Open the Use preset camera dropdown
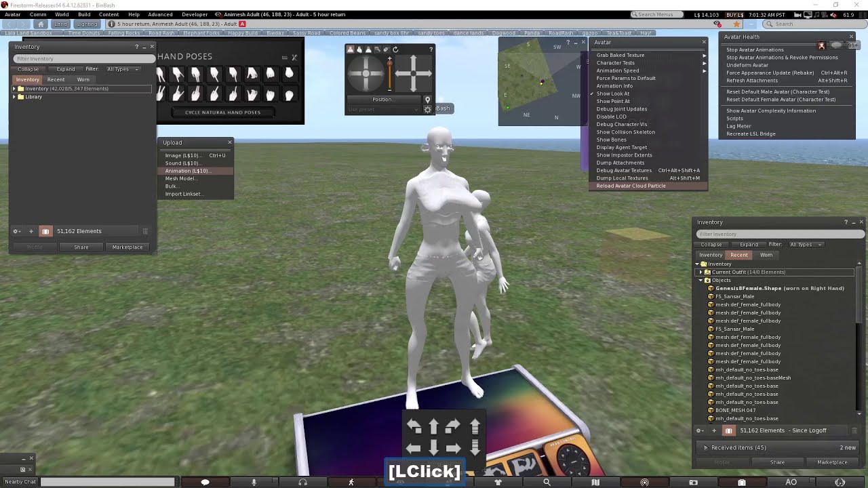Viewport: 868px width, 488px height. (384, 109)
